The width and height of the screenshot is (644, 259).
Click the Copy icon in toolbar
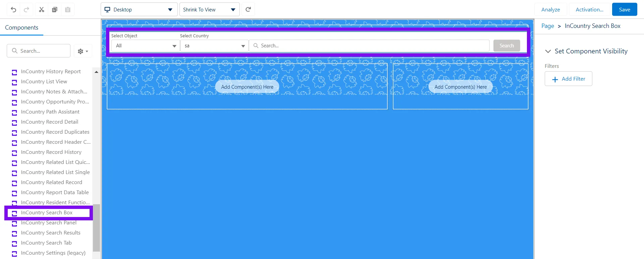click(55, 10)
